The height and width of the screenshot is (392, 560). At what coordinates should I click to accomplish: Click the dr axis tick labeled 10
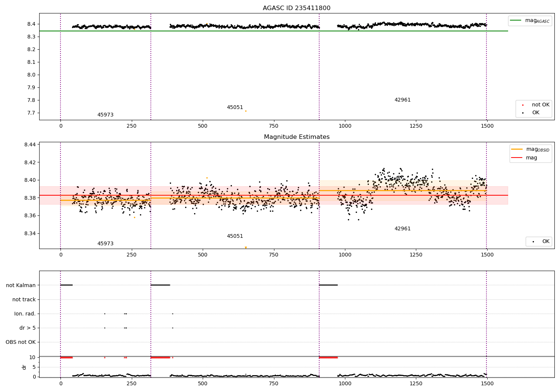click(x=32, y=358)
